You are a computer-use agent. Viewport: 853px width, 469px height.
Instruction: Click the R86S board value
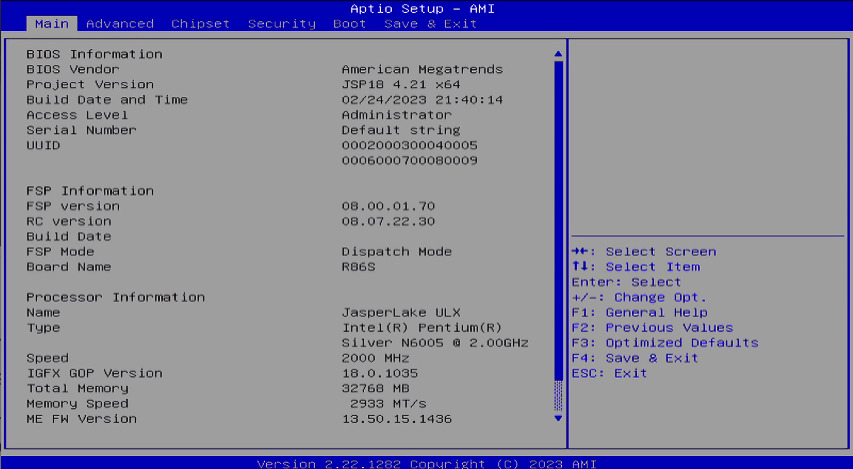tap(358, 267)
